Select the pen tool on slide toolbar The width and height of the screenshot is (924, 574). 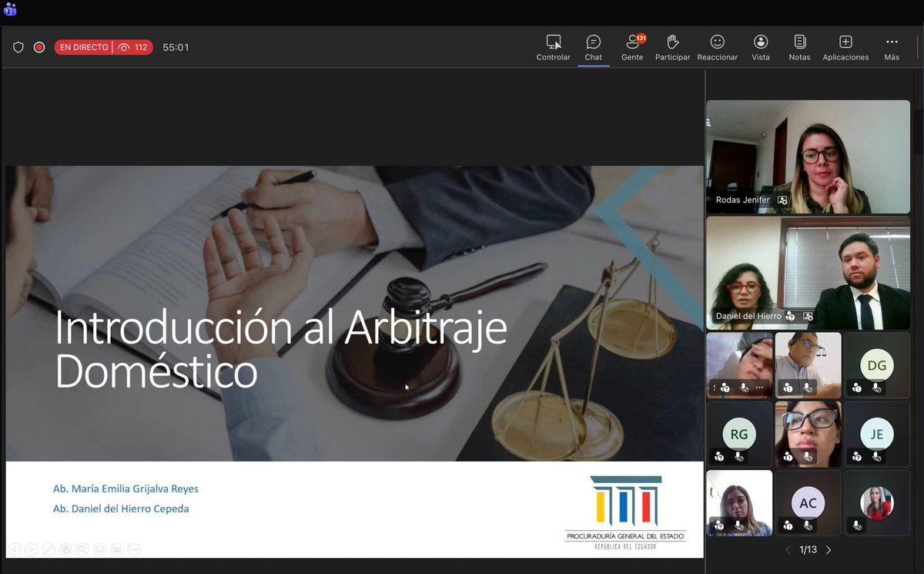(49, 549)
